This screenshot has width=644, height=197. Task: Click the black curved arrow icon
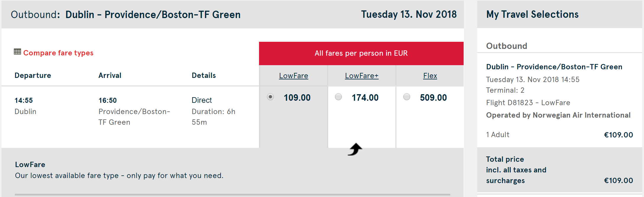355,149
